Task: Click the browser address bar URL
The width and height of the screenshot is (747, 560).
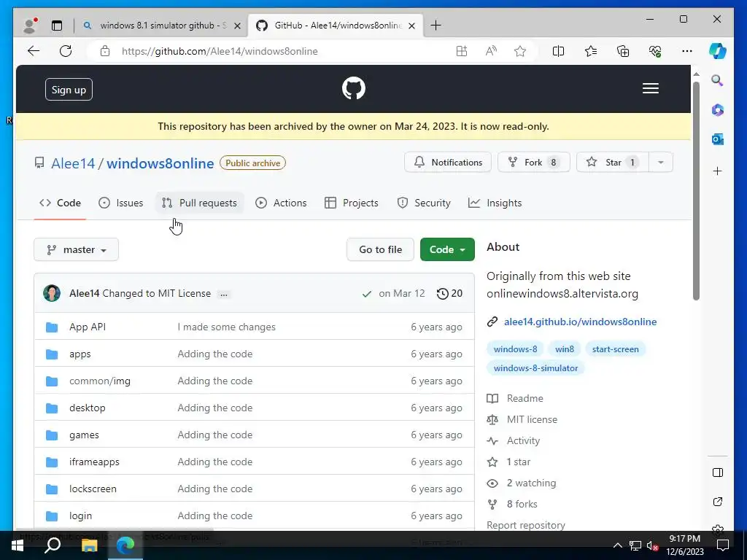Action: click(220, 52)
